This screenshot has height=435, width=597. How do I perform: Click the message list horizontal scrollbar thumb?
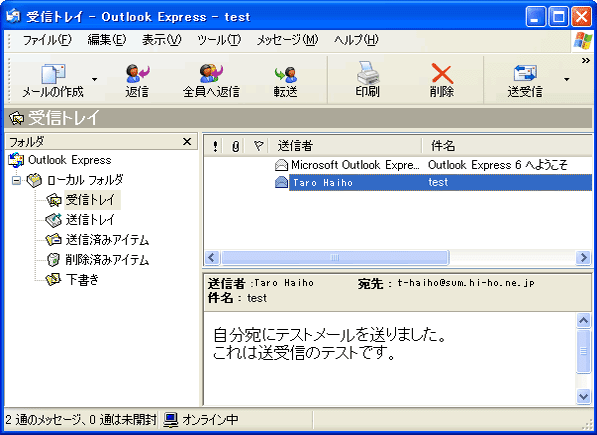[335, 258]
